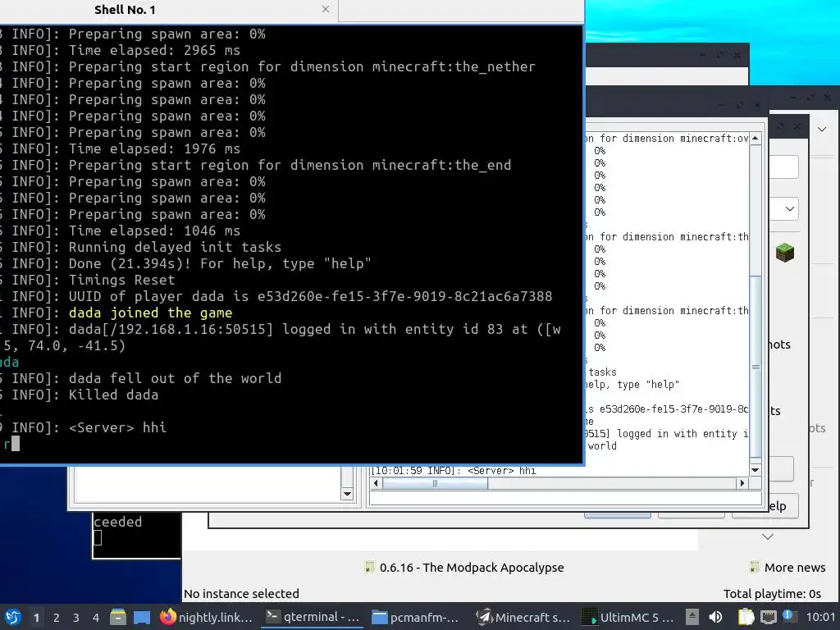Click the Time elapsed: 2965 ms line
The image size is (840, 630).
coord(154,50)
